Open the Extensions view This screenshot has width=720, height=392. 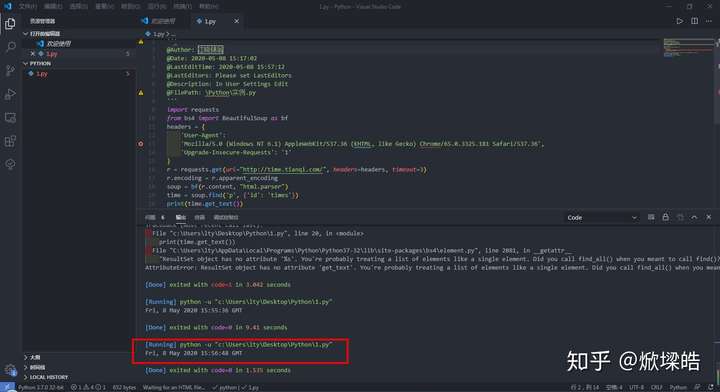[x=10, y=141]
